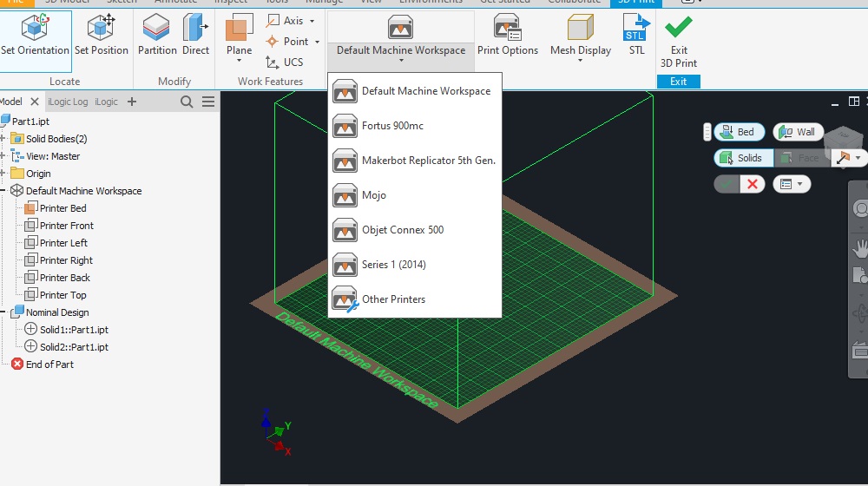868x486 pixels.
Task: Search the model browser
Action: click(x=187, y=102)
